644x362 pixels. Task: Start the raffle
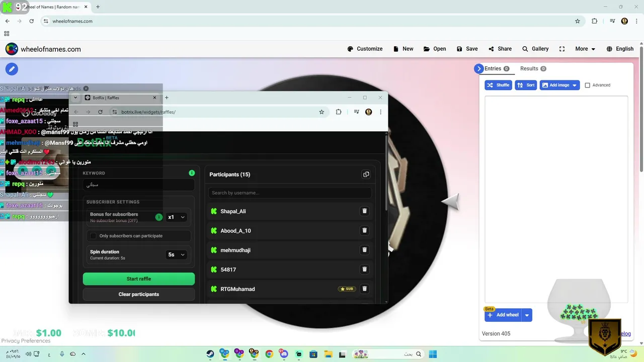(x=139, y=279)
